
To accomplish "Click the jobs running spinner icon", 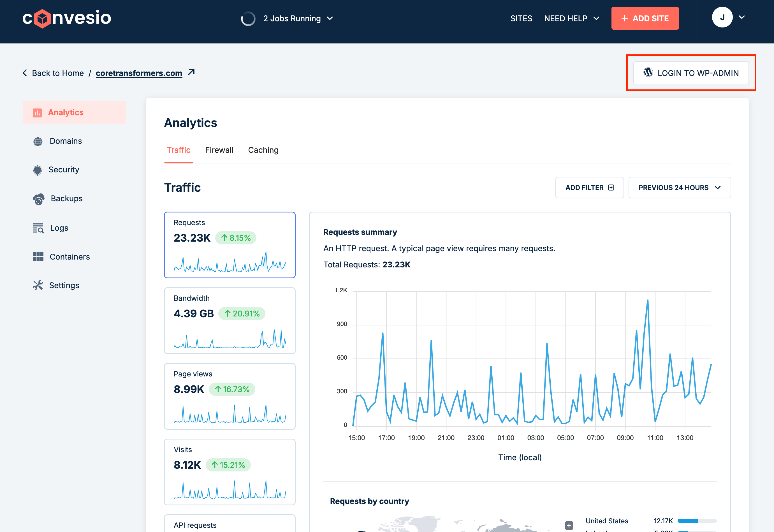I will tap(248, 19).
